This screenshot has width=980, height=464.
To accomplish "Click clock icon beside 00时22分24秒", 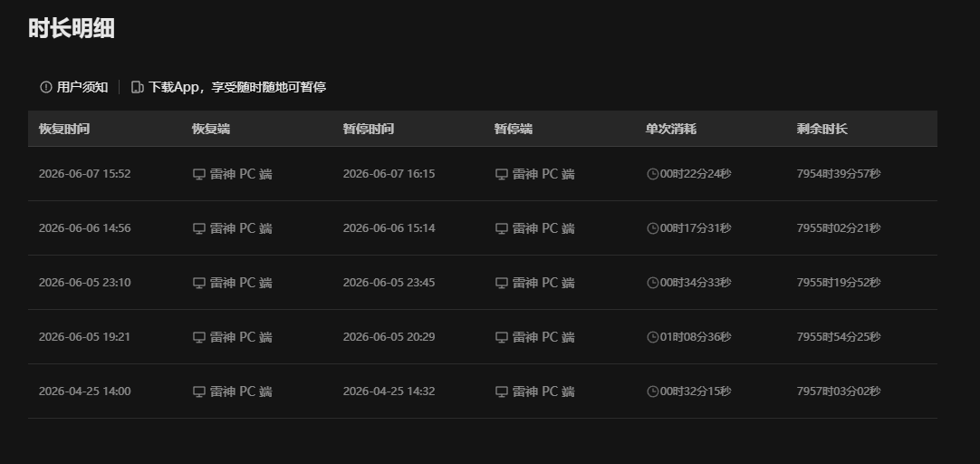I will pos(652,174).
